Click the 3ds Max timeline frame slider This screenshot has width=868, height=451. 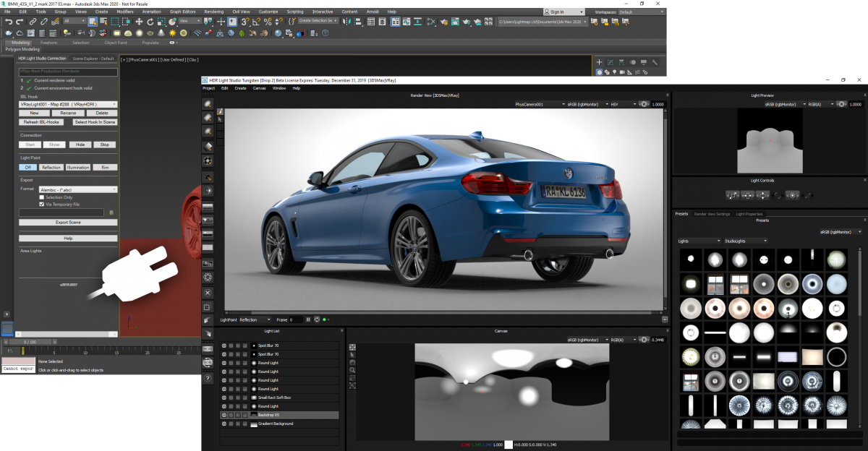pyautogui.click(x=29, y=342)
